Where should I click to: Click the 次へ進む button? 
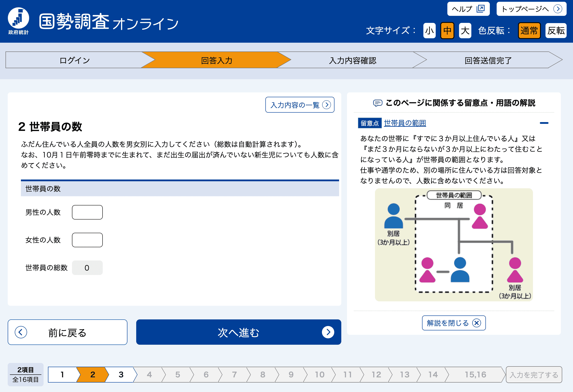[238, 332]
